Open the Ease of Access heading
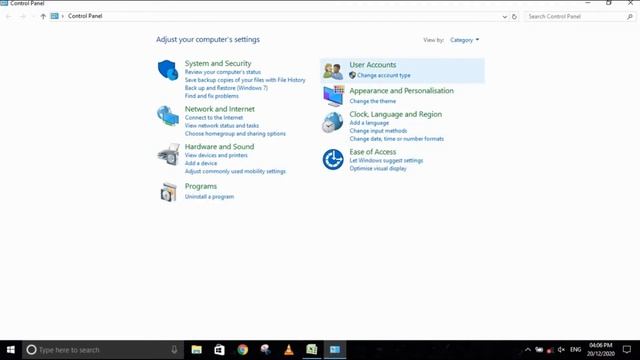640x360 pixels. click(x=373, y=152)
